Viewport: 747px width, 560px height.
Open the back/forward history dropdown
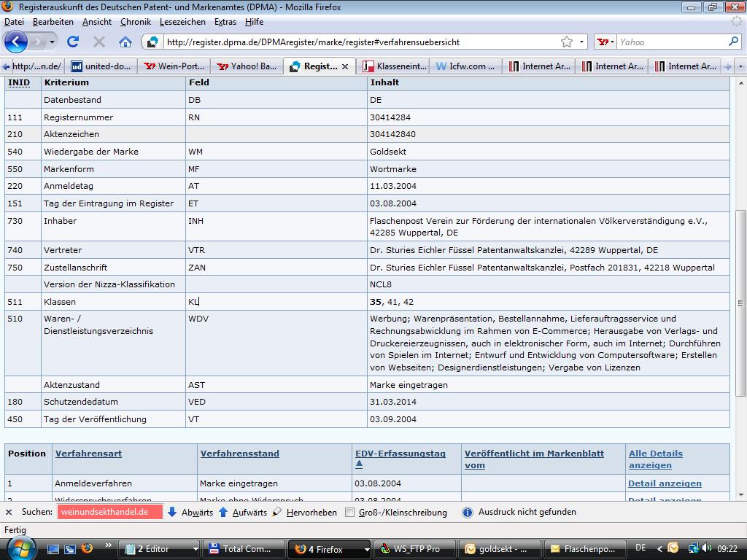pyautogui.click(x=52, y=42)
